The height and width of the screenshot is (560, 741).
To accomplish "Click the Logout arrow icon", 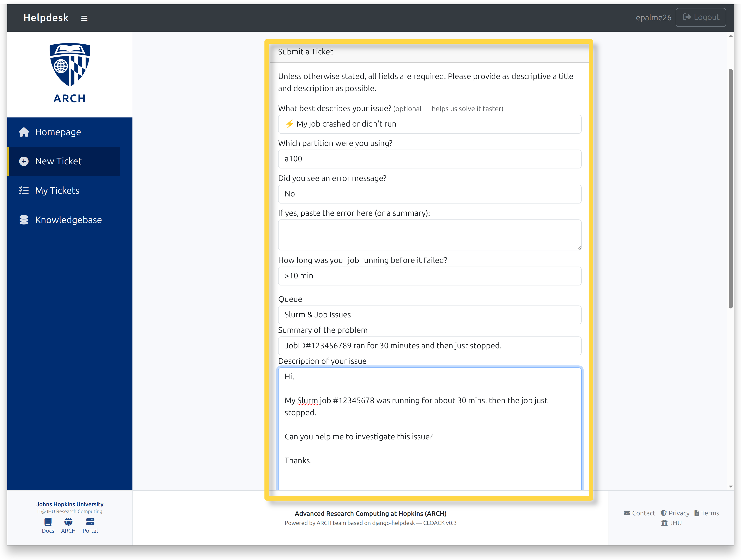I will click(x=687, y=17).
